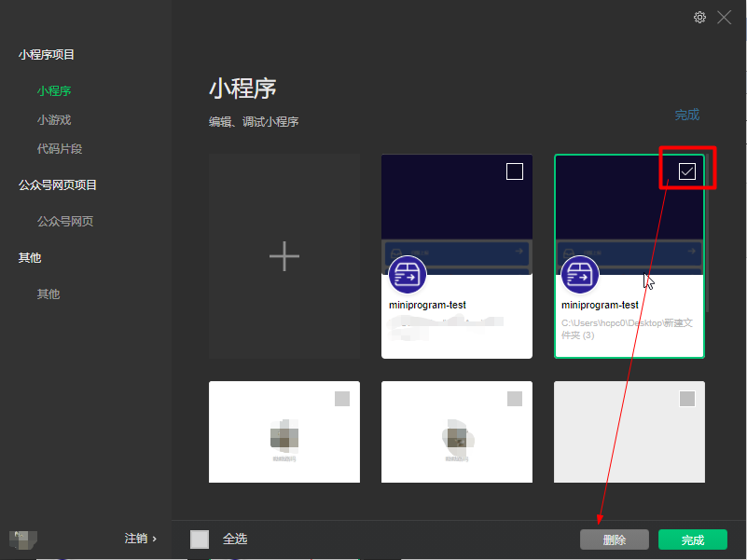The image size is (747, 560).
Task: Click the blue 完成 link above the project grid
Action: pos(687,115)
